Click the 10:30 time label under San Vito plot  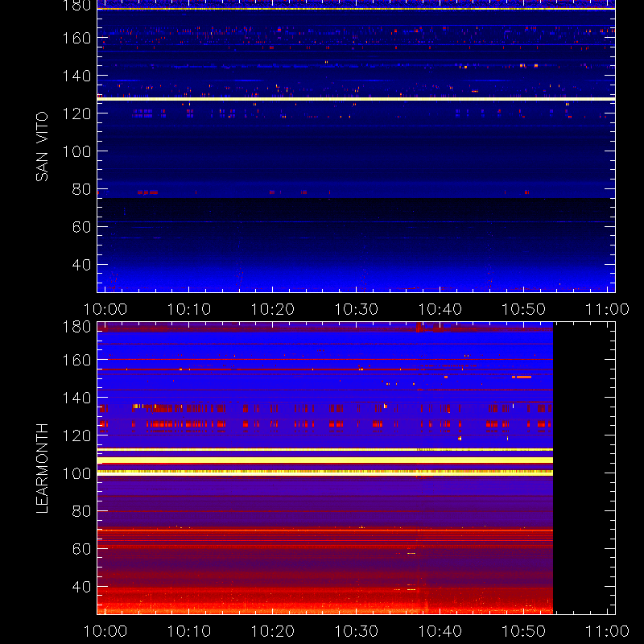pyautogui.click(x=356, y=309)
